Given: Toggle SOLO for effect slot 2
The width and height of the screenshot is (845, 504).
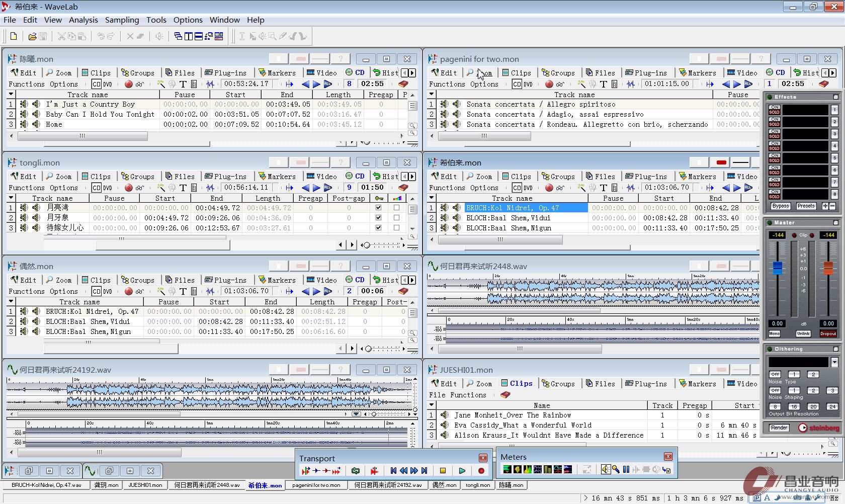Looking at the screenshot, I should point(774,124).
